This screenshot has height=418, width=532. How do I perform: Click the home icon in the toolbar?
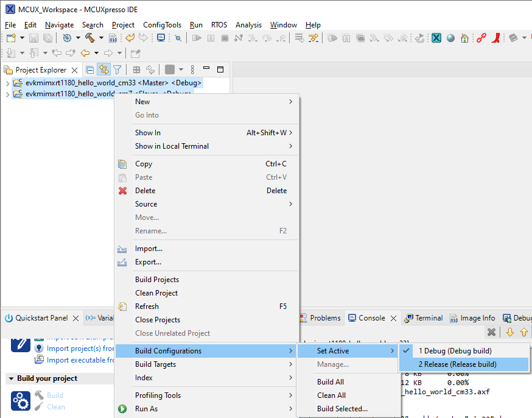click(464, 38)
